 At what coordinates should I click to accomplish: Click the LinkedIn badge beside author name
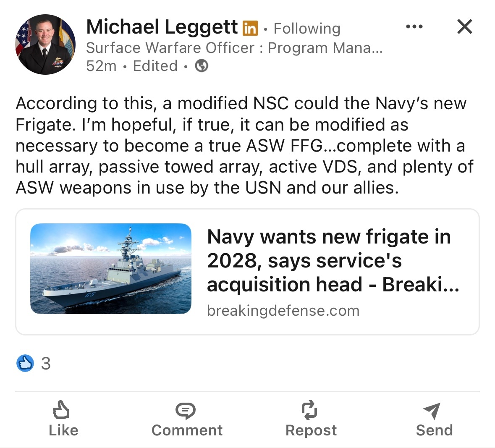click(250, 28)
